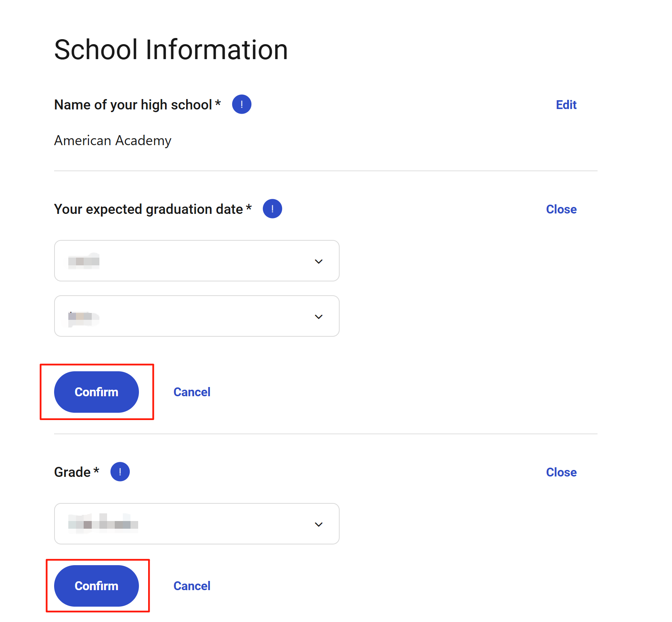Cancel the Grade changes
This screenshot has height=622, width=672.
[192, 586]
